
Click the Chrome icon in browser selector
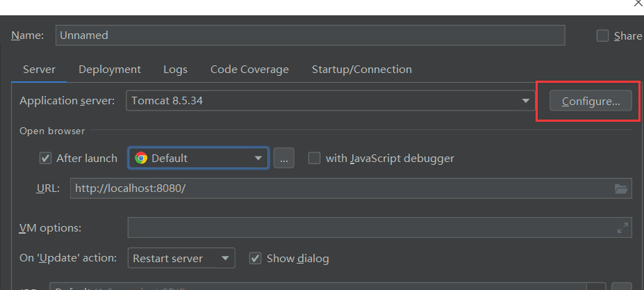141,158
